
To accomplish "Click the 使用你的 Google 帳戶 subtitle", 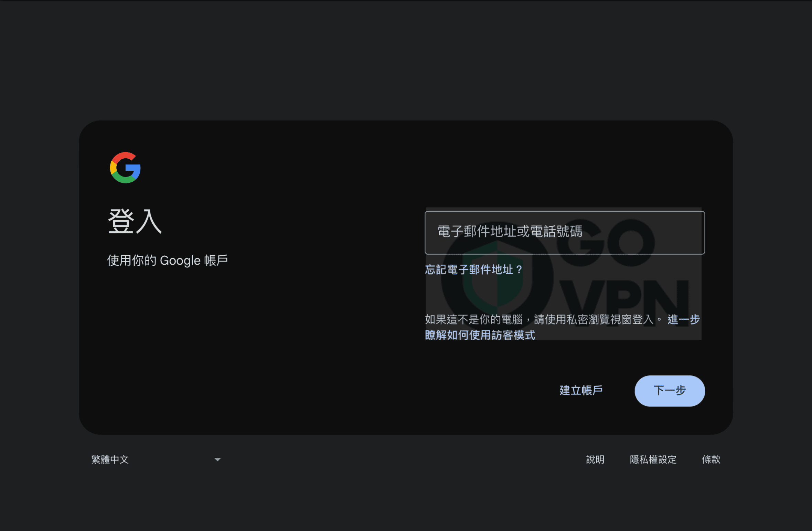I will coord(168,261).
